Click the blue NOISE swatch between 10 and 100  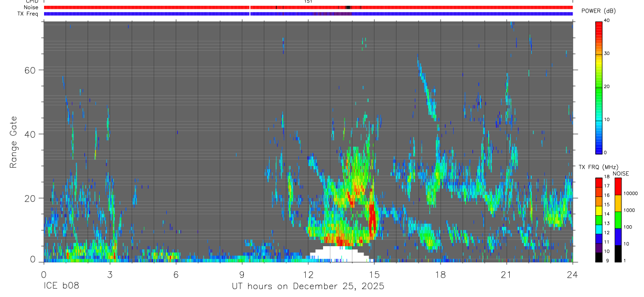point(618,237)
